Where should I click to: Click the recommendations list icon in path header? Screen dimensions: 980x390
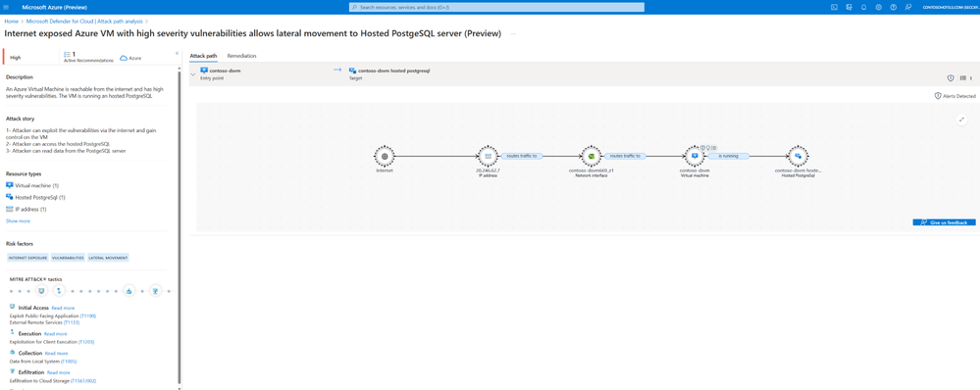click(962, 78)
